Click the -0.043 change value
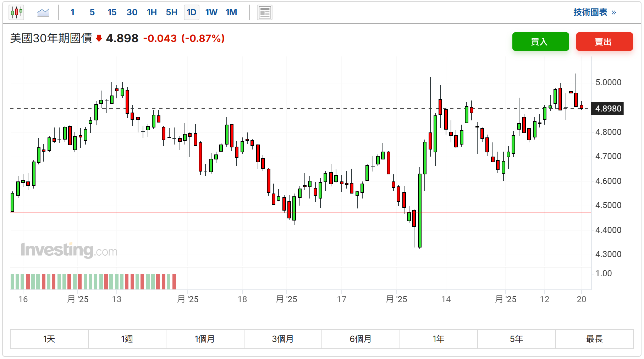Image resolution: width=644 pixels, height=359 pixels. 160,38
